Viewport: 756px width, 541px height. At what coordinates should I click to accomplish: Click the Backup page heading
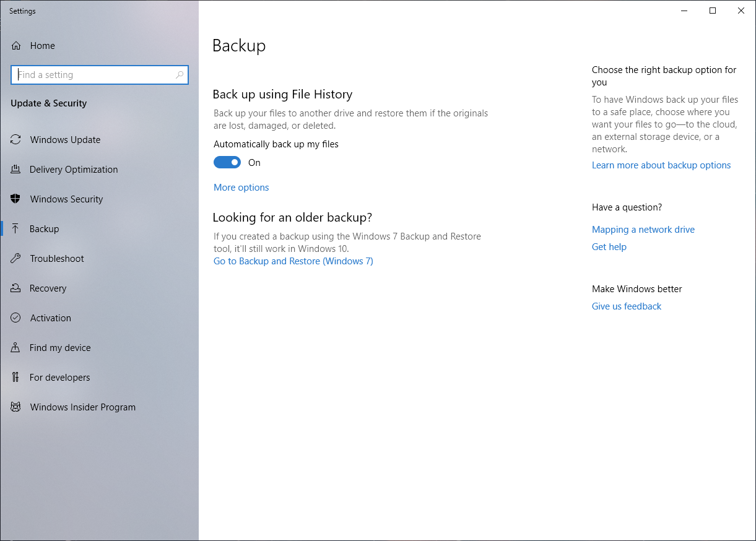pyautogui.click(x=239, y=46)
